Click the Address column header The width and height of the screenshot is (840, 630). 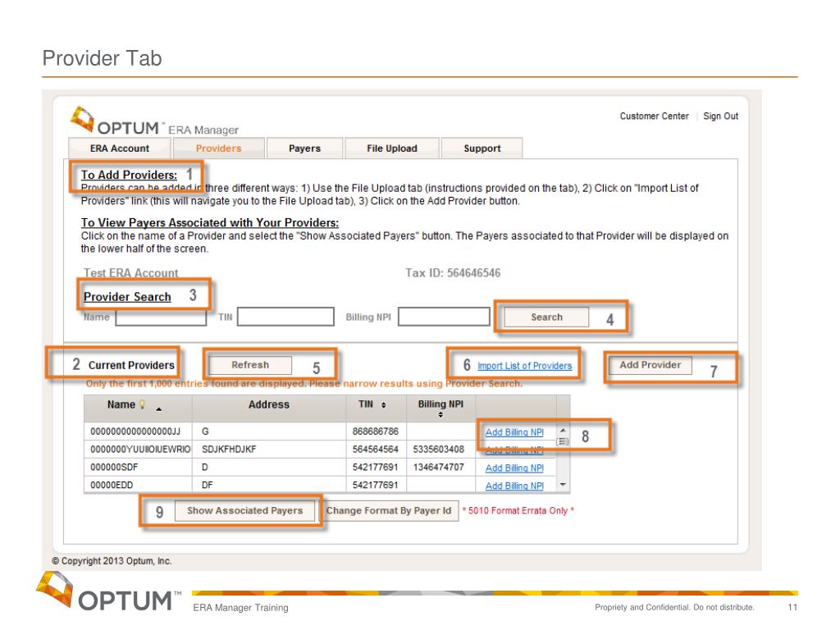click(269, 405)
